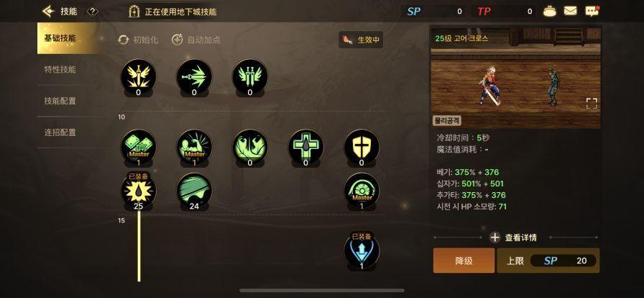
Task: Select the yellow shield cross skill
Action: (362, 147)
